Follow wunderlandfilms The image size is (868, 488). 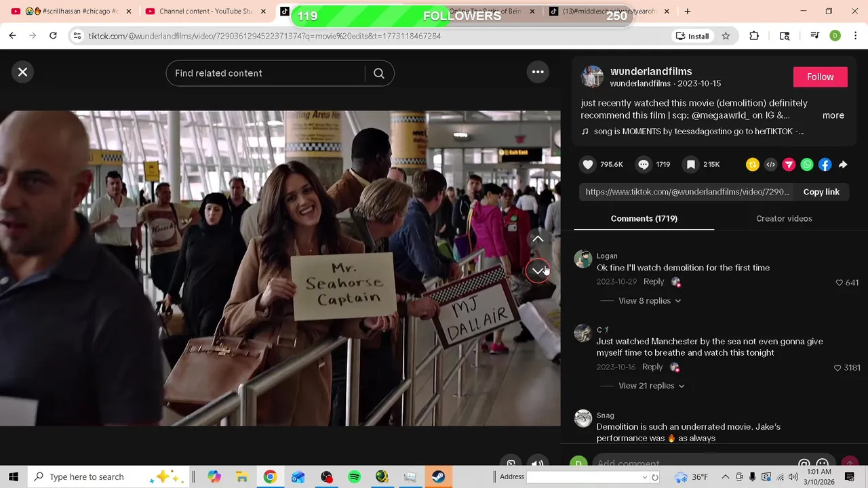click(820, 77)
